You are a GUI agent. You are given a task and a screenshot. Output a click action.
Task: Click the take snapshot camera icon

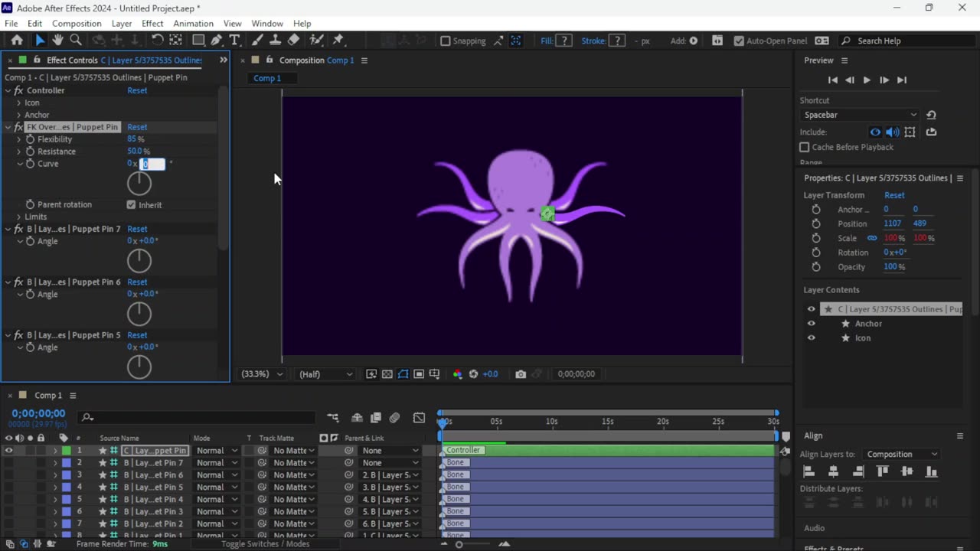pos(521,374)
